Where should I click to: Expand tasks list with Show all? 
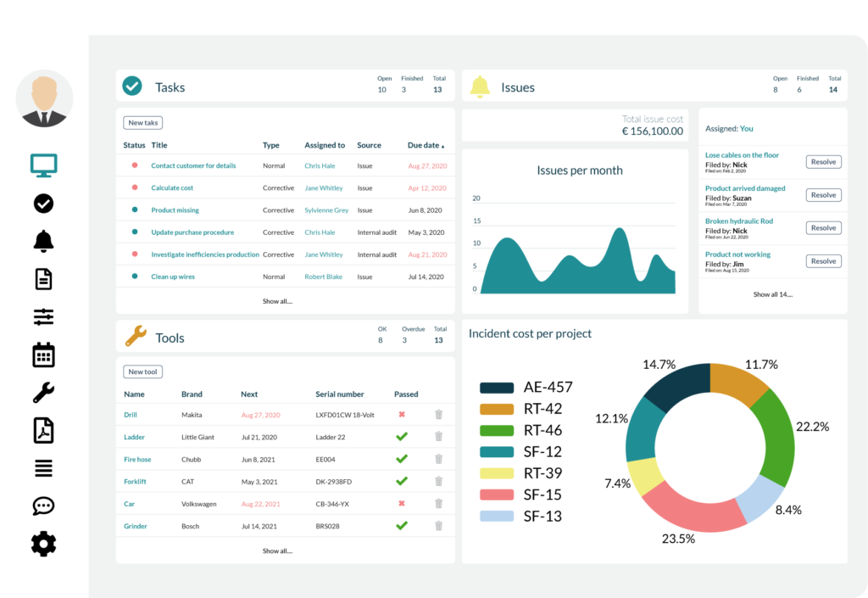277,301
